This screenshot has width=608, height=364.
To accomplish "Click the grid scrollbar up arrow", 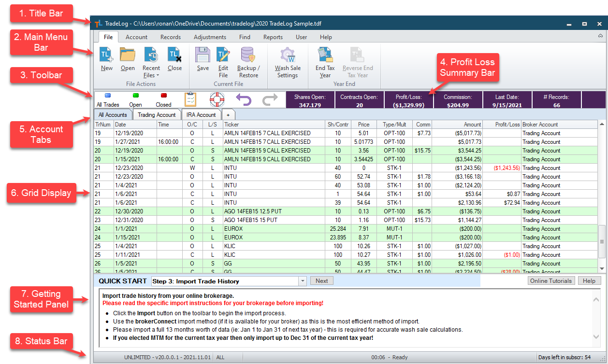I will [602, 125].
